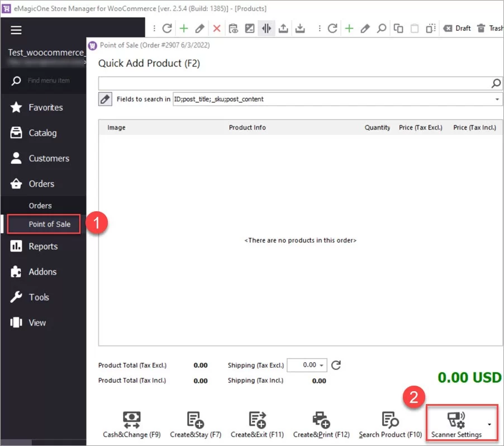
Task: Refresh the shipping amount
Action: point(335,365)
